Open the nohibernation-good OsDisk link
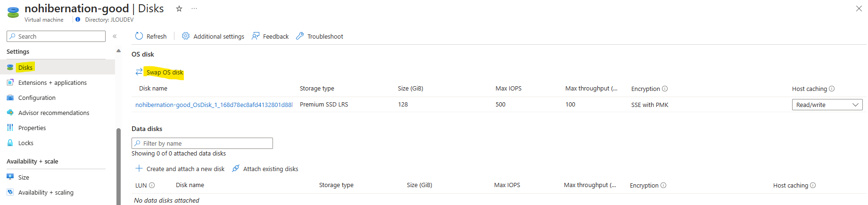Viewport: 868px width, 205px height. point(214,105)
